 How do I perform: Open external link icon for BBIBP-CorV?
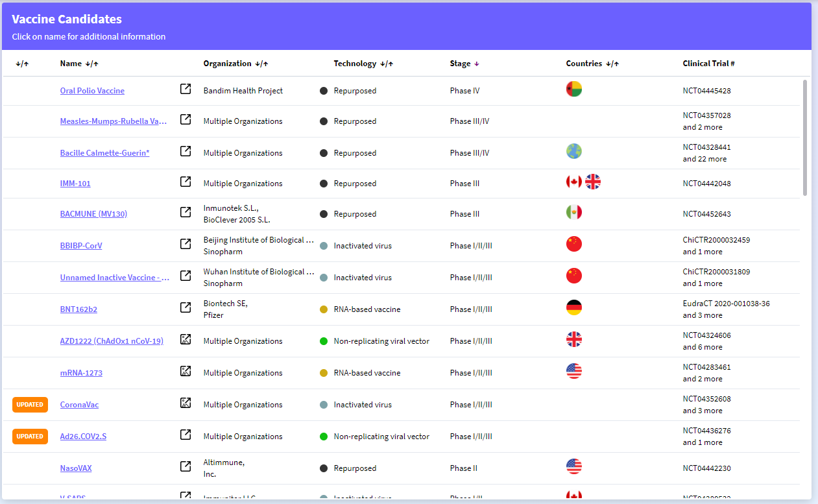(x=186, y=244)
